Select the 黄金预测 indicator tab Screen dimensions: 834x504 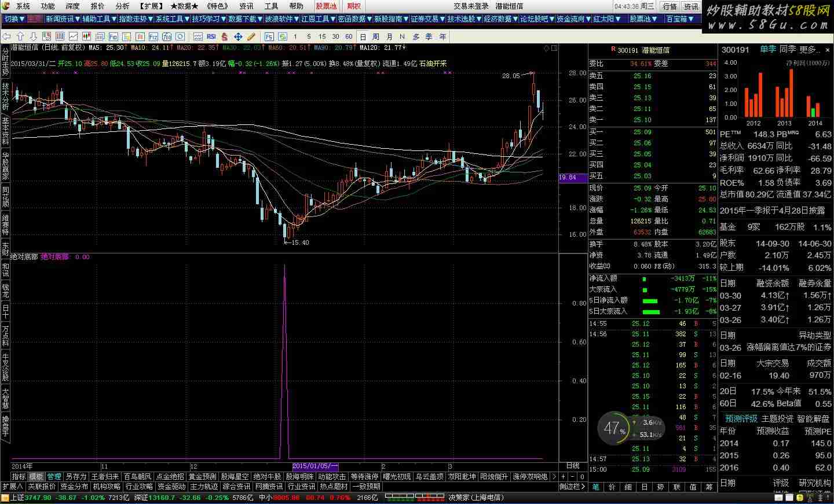pyautogui.click(x=202, y=477)
